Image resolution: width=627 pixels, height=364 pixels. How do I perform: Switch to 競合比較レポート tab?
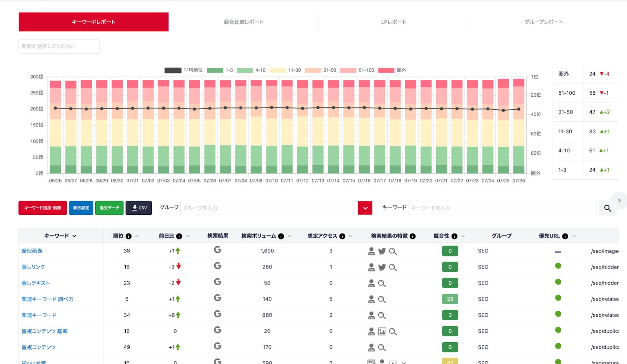[244, 22]
